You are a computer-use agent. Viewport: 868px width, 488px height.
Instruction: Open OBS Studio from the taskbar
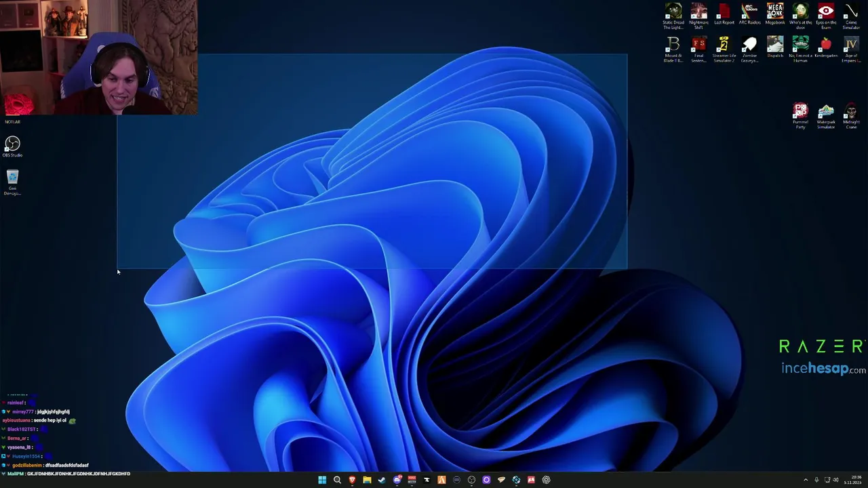471,480
